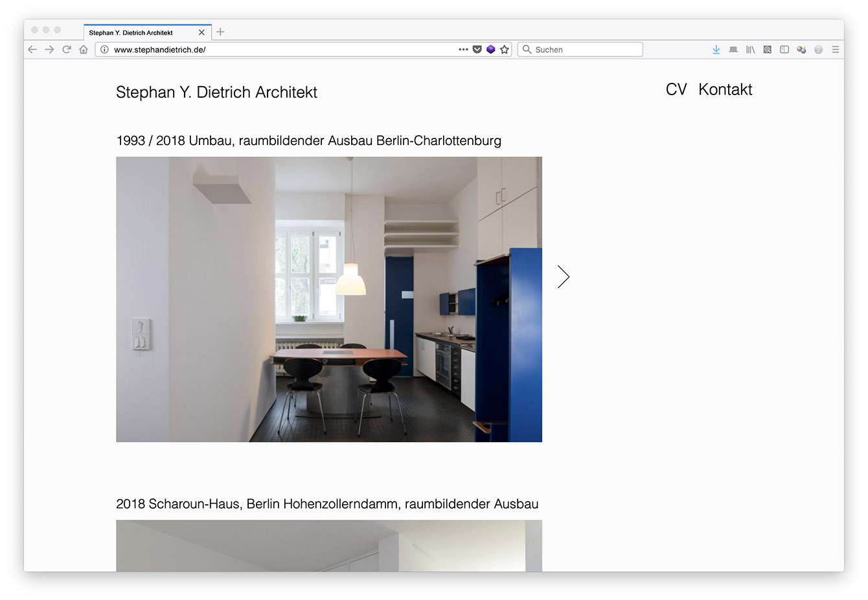This screenshot has height=600, width=868.
Task: Click the grey window zoom button
Action: click(57, 30)
